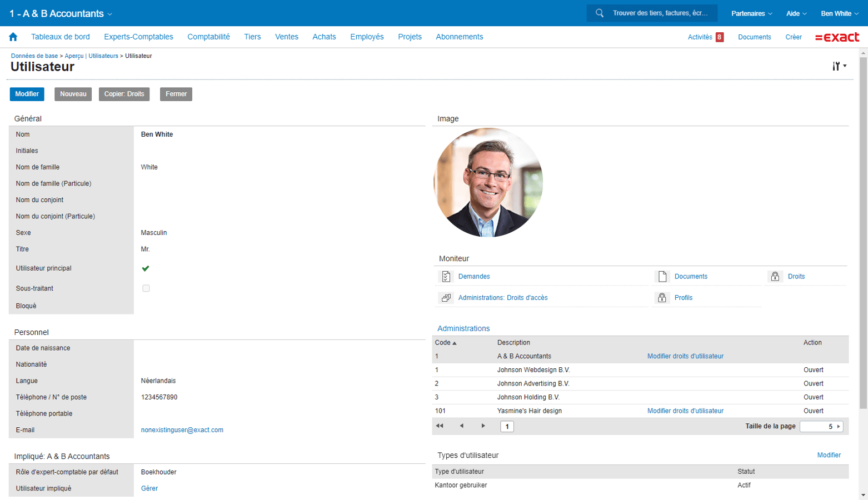Open the Profils link
Screen dimensions: 868x500
click(684, 298)
